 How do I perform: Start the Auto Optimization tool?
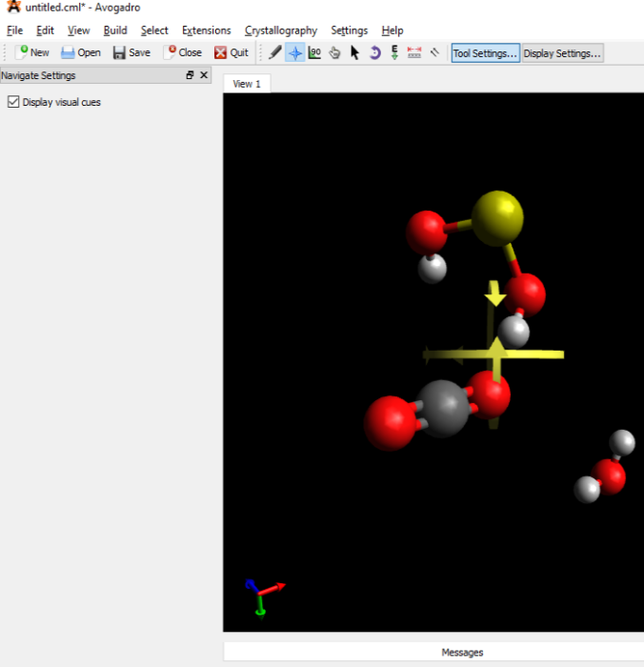coord(394,53)
